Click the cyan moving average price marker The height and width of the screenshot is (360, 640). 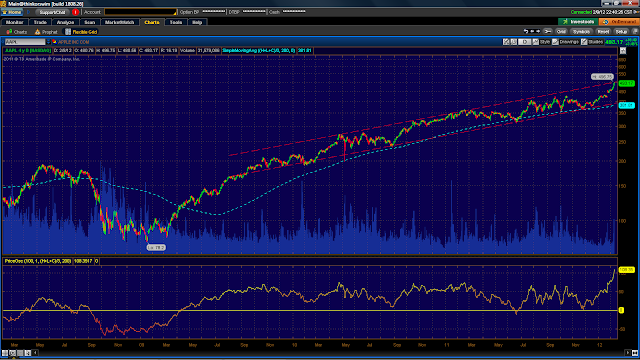click(x=627, y=105)
